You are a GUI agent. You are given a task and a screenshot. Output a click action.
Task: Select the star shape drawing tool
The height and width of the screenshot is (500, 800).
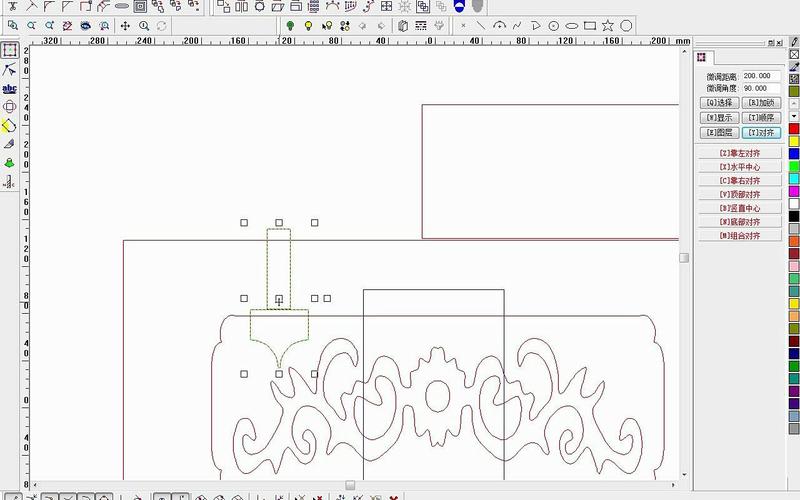coord(607,25)
